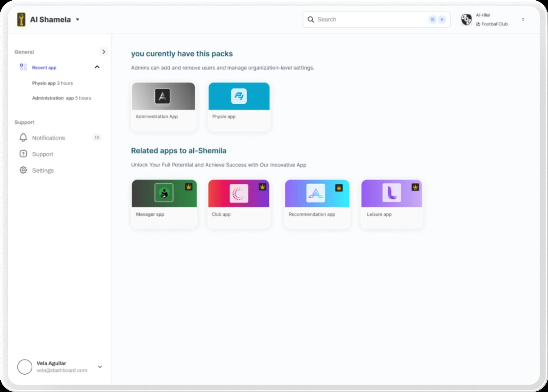Click the Recommendation app icon

[x=315, y=193]
